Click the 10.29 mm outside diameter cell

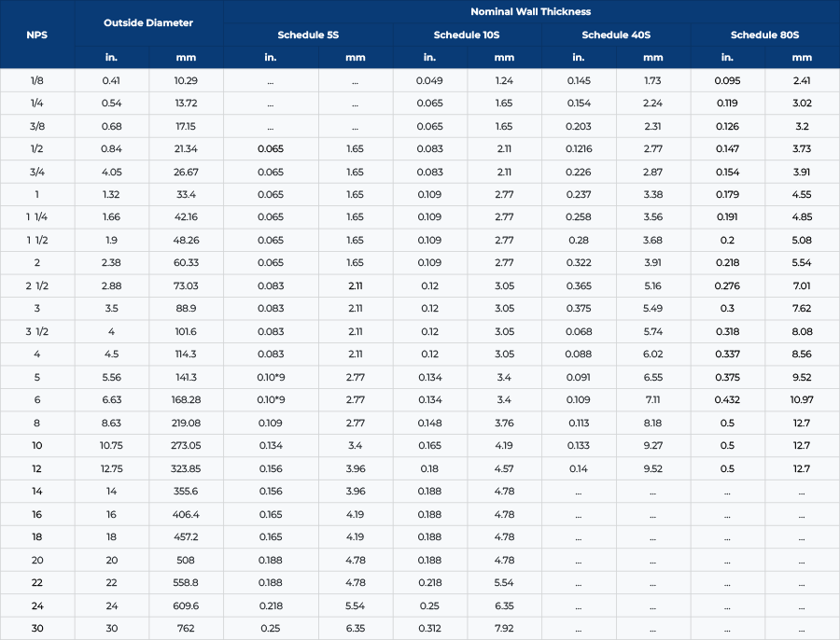pyautogui.click(x=186, y=80)
